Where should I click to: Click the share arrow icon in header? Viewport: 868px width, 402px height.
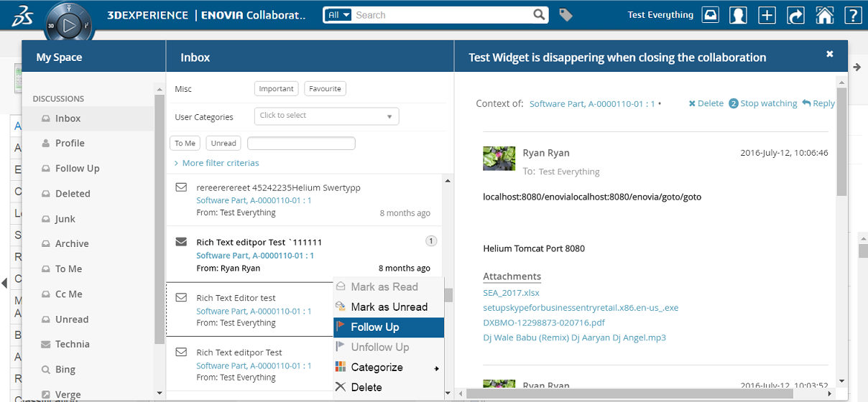(795, 15)
